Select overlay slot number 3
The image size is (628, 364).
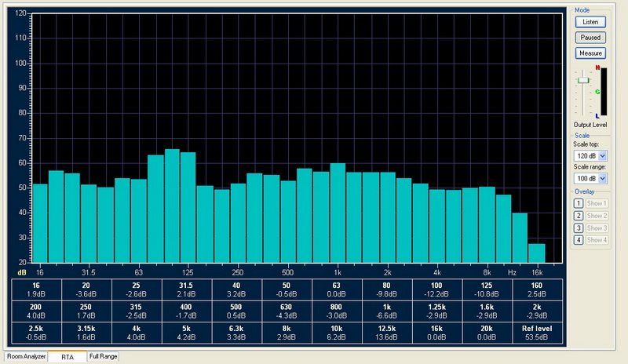point(578,227)
